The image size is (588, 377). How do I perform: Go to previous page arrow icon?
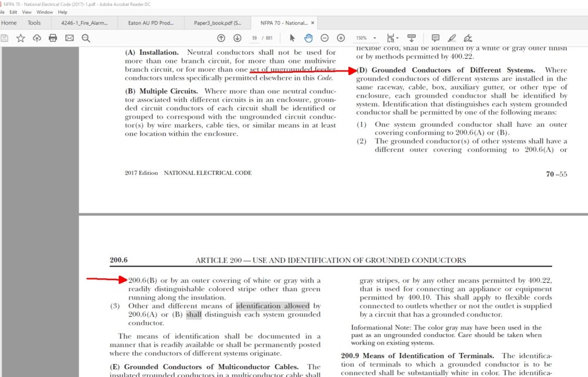click(x=221, y=38)
